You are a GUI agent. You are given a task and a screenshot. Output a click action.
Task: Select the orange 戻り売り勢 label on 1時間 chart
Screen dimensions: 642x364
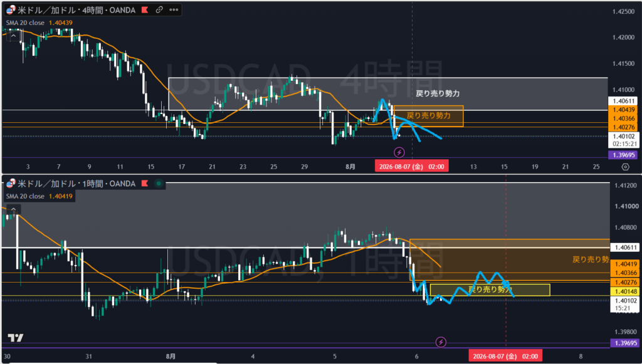pyautogui.click(x=591, y=259)
